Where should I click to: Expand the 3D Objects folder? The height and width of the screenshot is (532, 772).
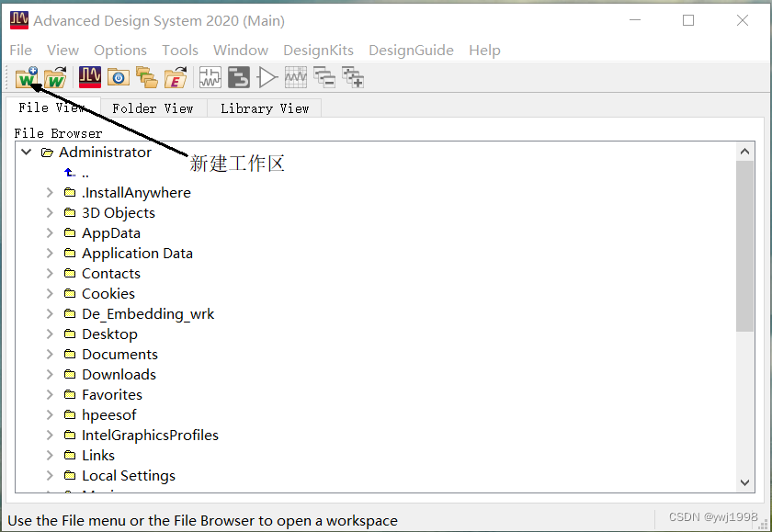50,212
